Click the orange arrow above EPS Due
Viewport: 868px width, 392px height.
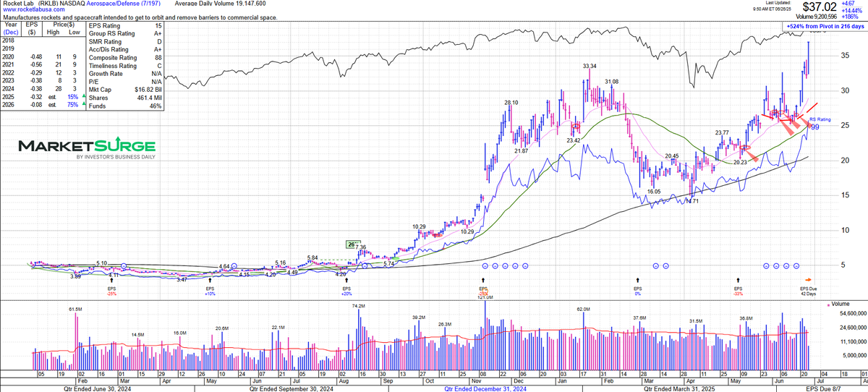click(x=809, y=280)
